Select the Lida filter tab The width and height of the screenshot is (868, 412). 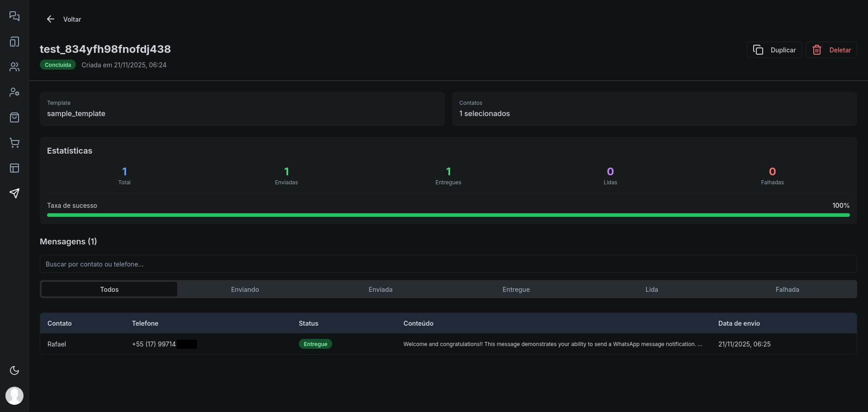(x=651, y=289)
